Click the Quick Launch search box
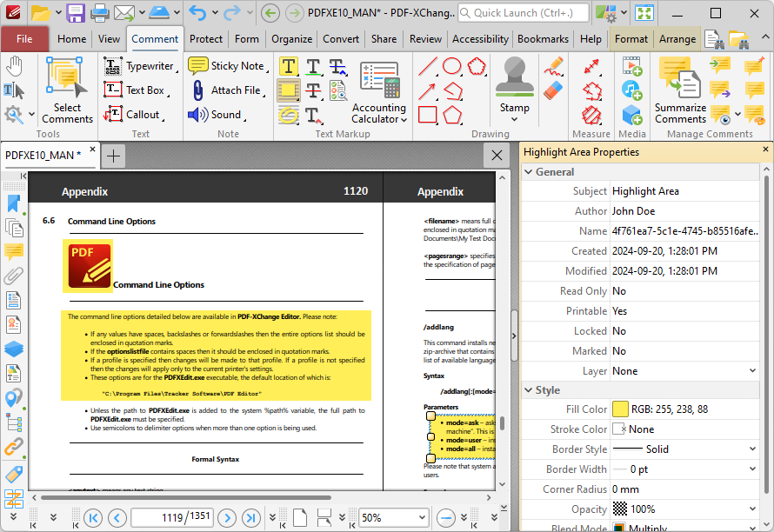Screen dimensions: 774x532 (524, 13)
